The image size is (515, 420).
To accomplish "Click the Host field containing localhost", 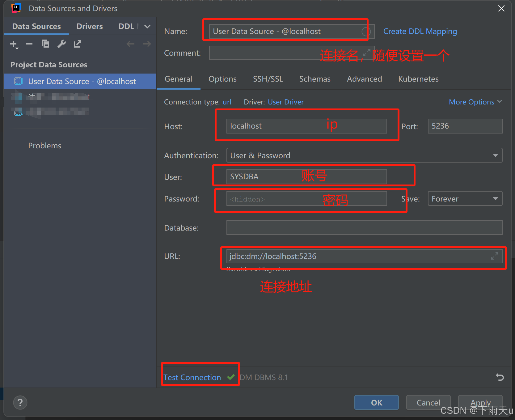I will coord(306,126).
